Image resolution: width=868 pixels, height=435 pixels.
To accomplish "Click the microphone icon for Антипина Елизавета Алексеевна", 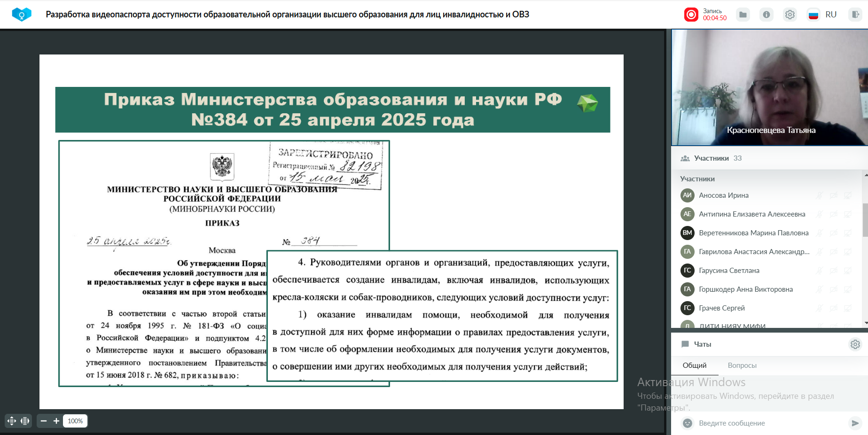I will (x=819, y=214).
